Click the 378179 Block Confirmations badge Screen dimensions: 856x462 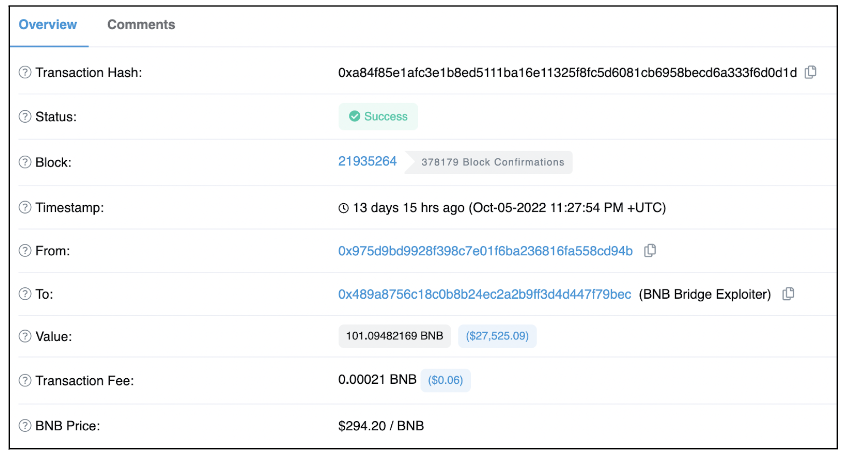tap(489, 162)
